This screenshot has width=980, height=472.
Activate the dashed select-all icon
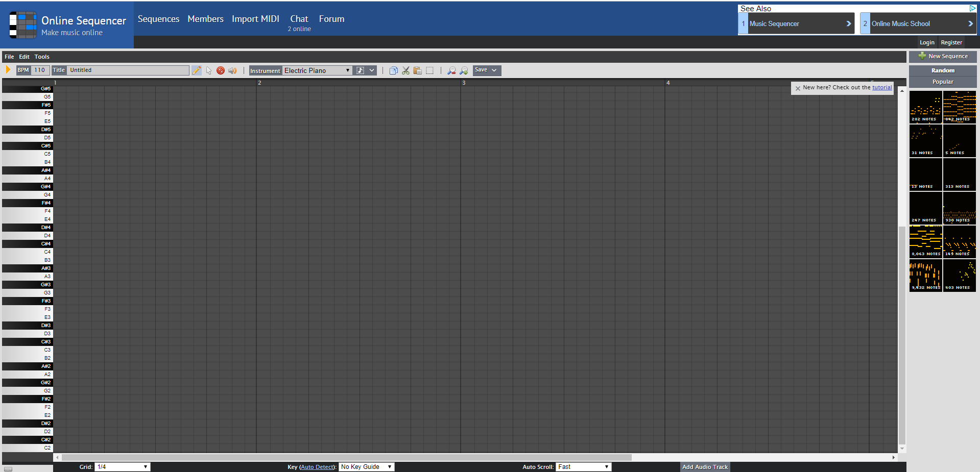click(429, 70)
